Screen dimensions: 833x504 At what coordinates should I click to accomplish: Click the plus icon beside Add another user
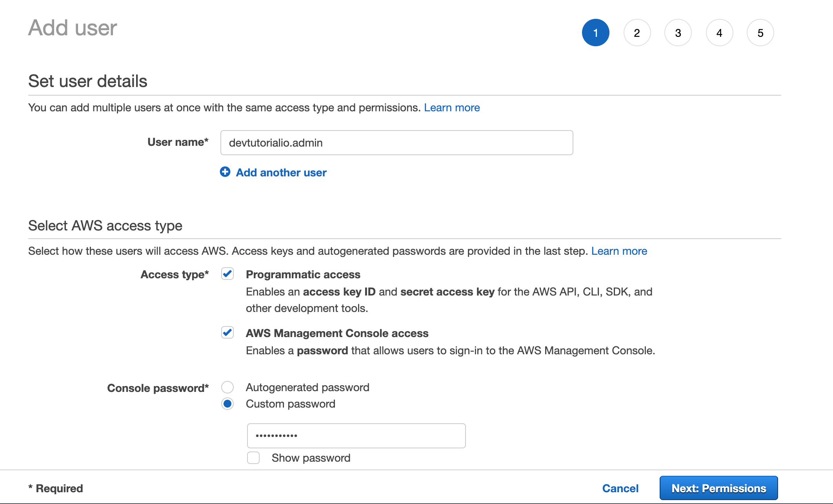tap(226, 172)
